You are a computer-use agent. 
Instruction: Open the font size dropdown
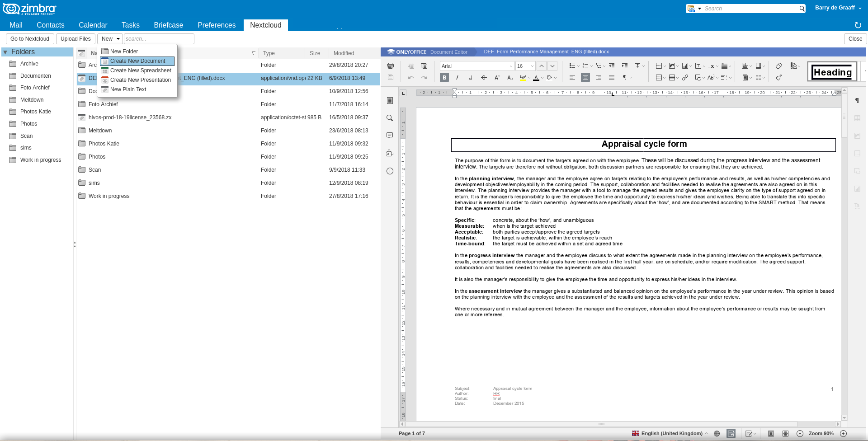click(x=532, y=66)
